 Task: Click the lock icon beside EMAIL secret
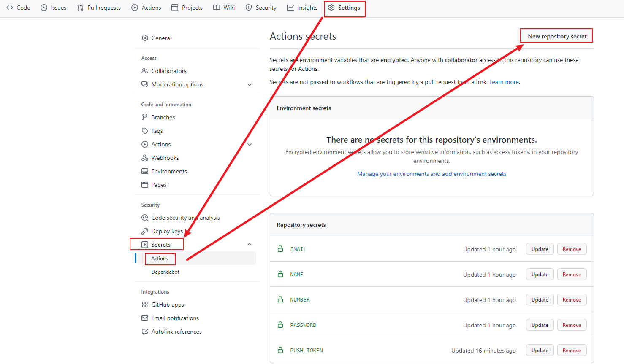click(280, 249)
